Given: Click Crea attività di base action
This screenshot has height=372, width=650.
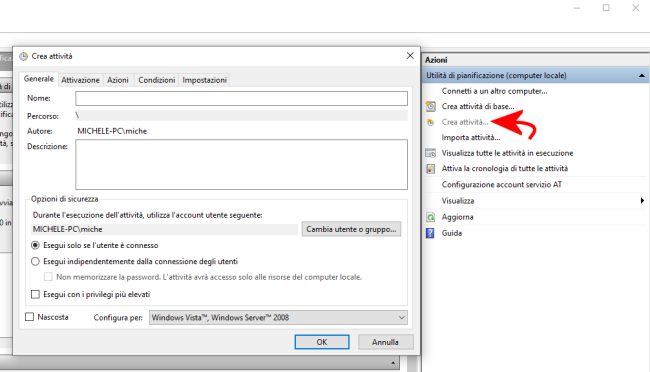Looking at the screenshot, I should [478, 107].
